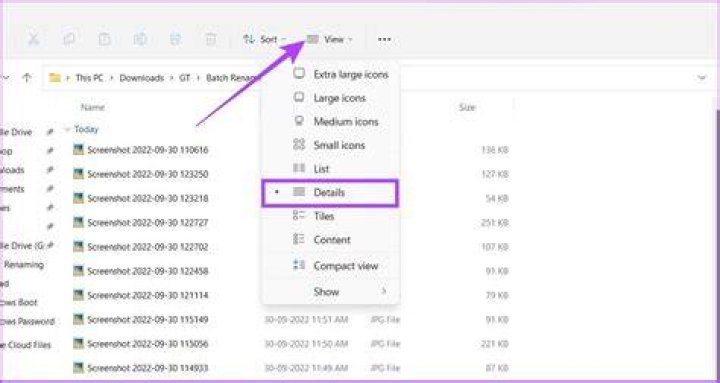Image resolution: width=720 pixels, height=383 pixels.
Task: Open Renaming folder in sidebar
Action: (x=23, y=265)
